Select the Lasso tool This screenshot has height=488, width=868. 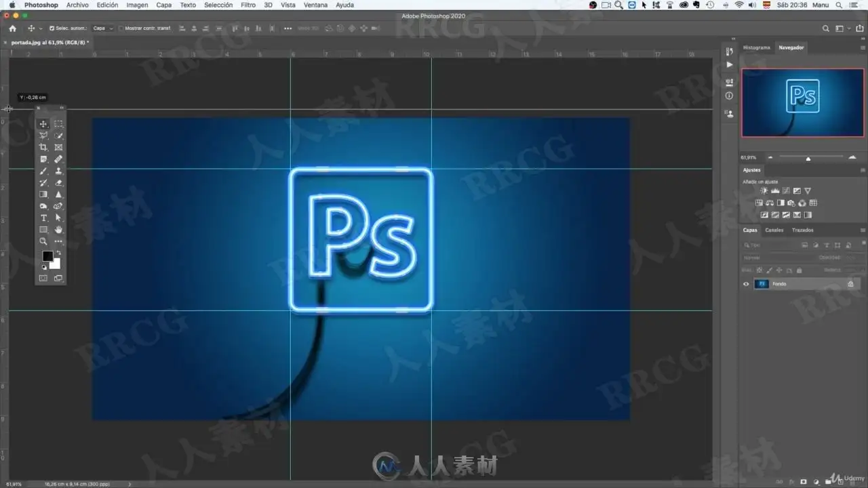(43, 136)
